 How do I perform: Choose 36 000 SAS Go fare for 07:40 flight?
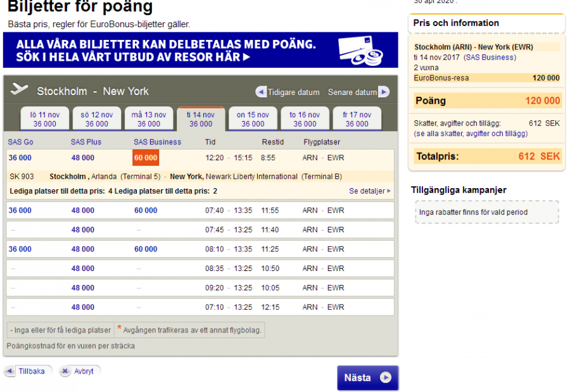tap(20, 210)
